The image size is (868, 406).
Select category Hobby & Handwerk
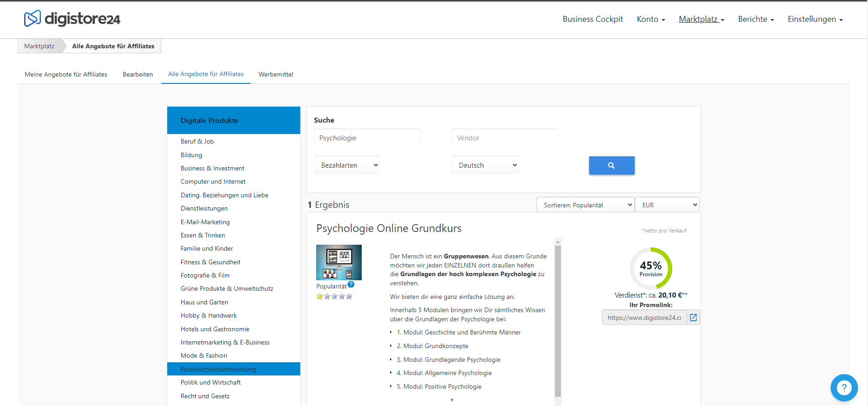click(x=209, y=315)
